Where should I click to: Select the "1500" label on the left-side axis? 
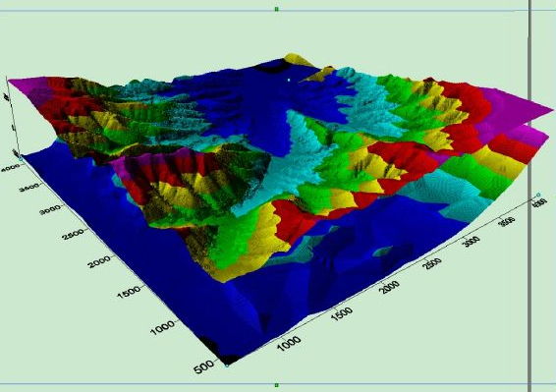[129, 293]
